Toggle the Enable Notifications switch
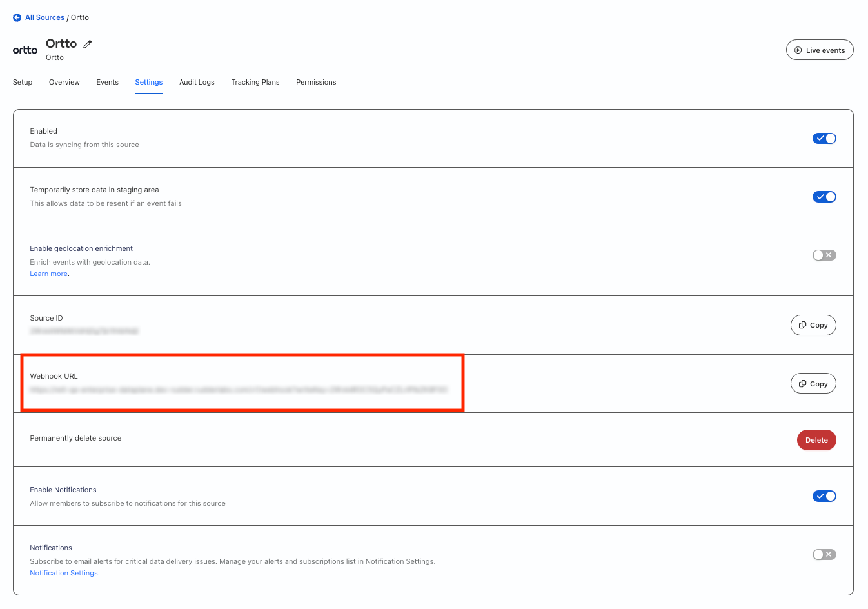The height and width of the screenshot is (609, 868). (824, 496)
